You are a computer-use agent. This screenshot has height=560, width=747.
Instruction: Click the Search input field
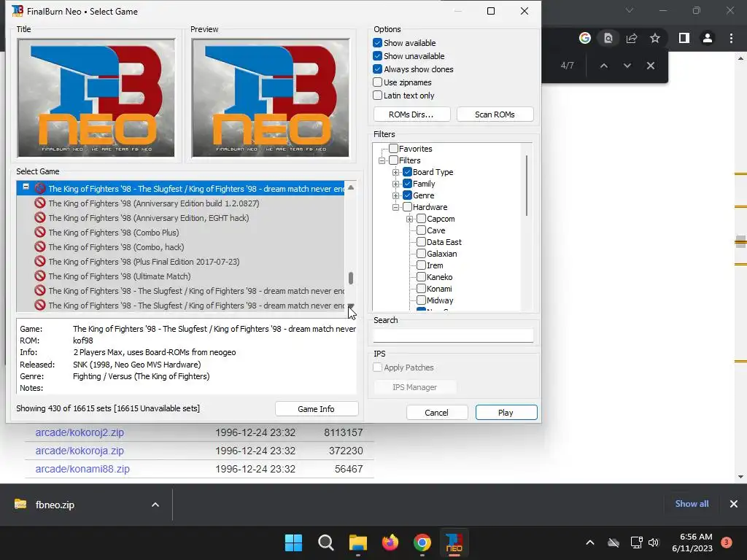point(453,335)
